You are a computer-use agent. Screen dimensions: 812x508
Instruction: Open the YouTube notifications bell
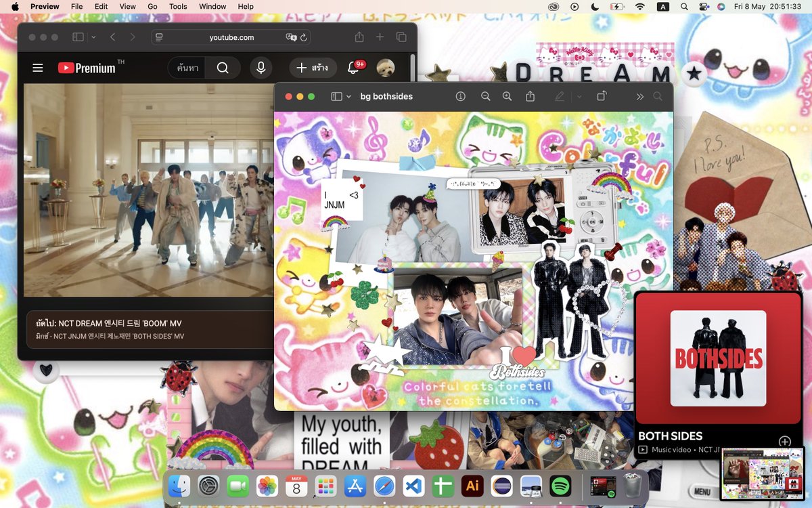click(354, 68)
